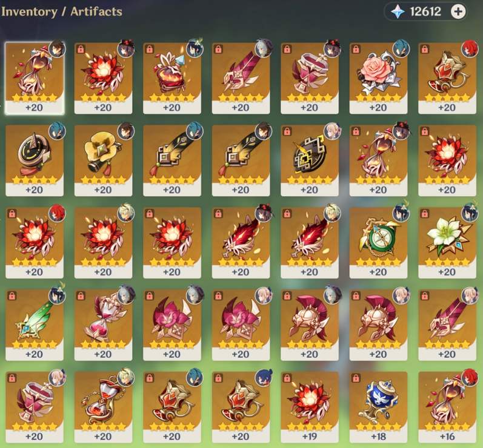
Task: Click the lock icon on the white lily artifact
Action: 424,214
